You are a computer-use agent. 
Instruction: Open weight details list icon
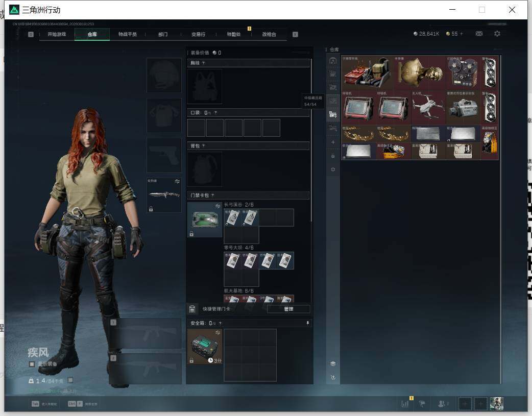pos(70,380)
